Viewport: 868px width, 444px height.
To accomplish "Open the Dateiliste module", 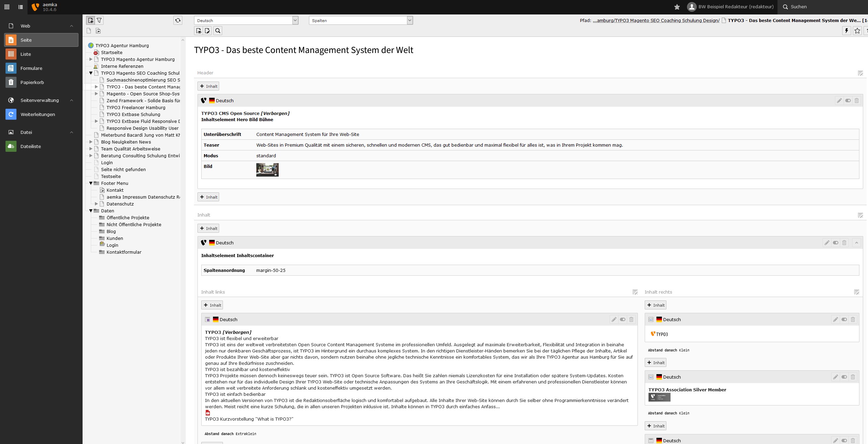I will (x=41, y=146).
